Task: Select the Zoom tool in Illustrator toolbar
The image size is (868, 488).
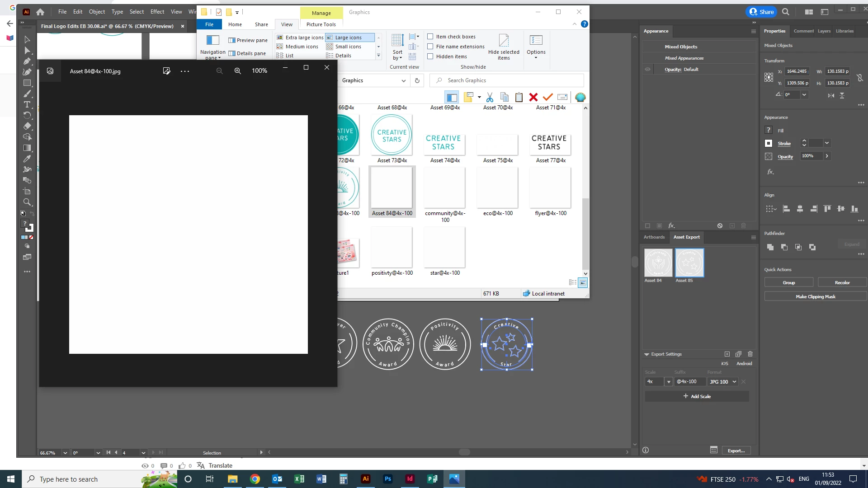Action: (x=27, y=202)
